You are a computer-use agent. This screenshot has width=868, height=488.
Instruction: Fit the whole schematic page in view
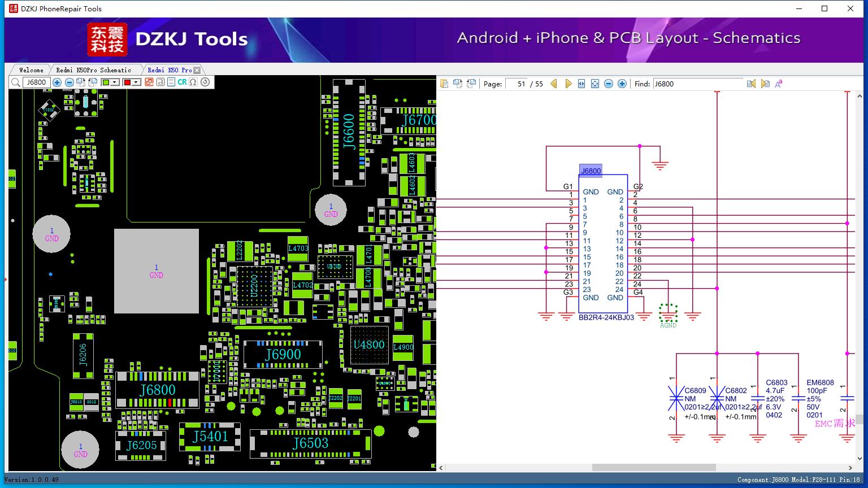pyautogui.click(x=595, y=84)
